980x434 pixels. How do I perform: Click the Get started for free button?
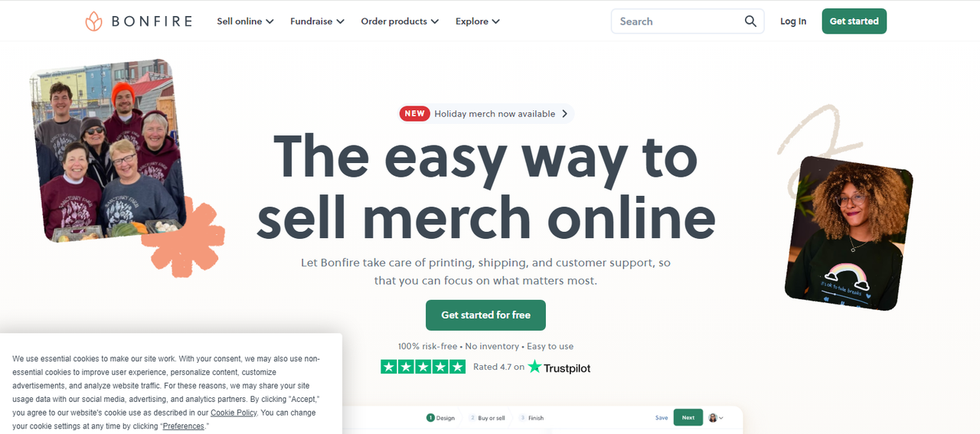[485, 315]
